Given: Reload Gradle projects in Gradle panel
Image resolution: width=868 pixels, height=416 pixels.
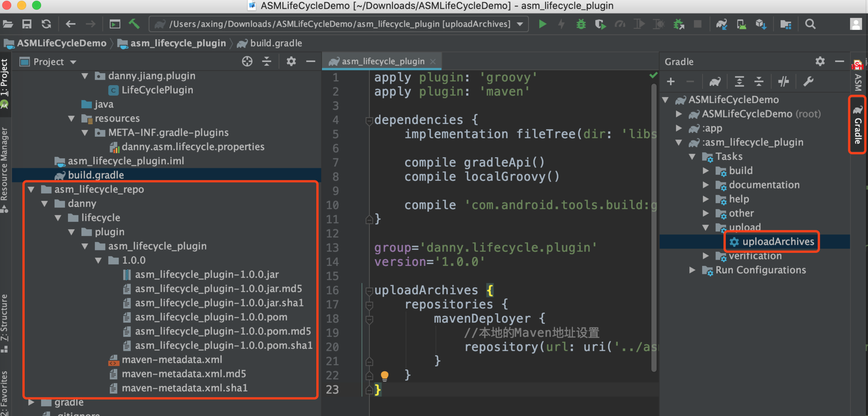Looking at the screenshot, I should (715, 81).
